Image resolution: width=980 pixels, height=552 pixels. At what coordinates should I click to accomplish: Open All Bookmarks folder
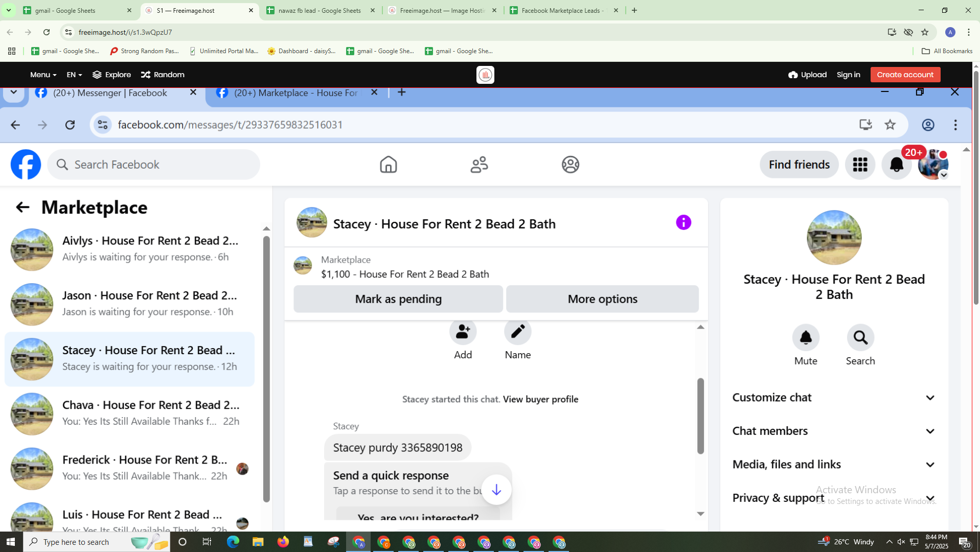[947, 51]
